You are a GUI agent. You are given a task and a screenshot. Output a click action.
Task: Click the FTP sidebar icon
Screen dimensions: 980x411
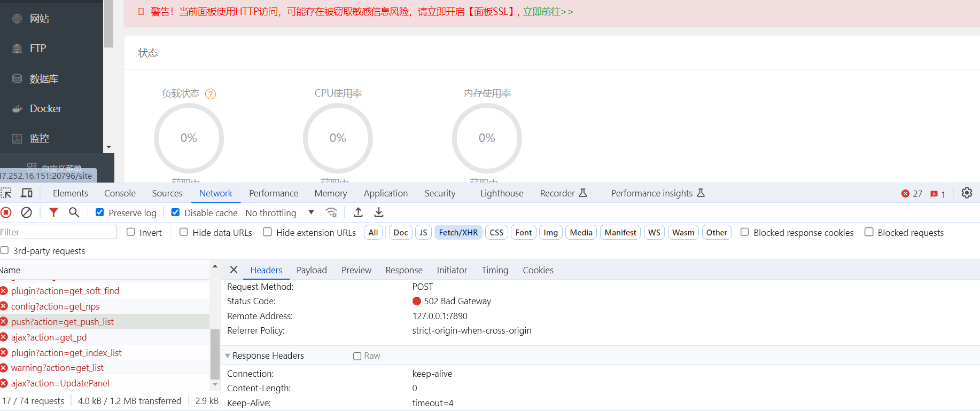(17, 49)
